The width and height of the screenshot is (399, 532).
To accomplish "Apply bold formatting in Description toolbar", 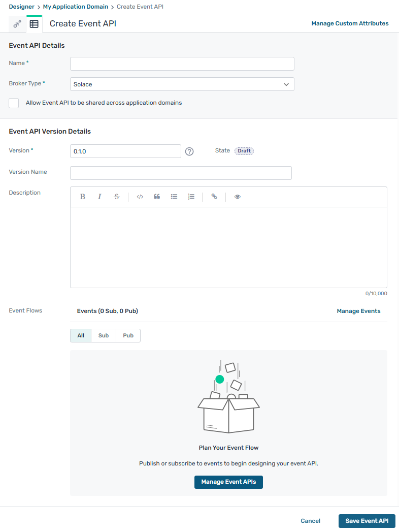I will 83,197.
